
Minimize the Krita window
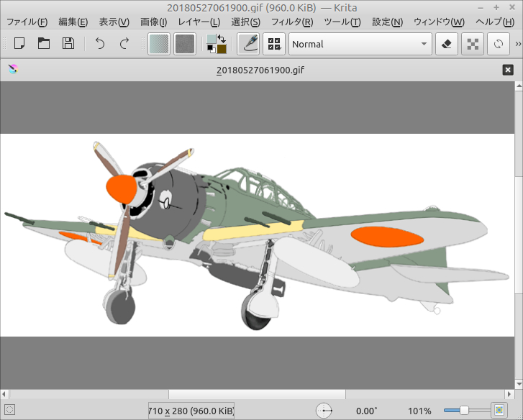coord(481,7)
